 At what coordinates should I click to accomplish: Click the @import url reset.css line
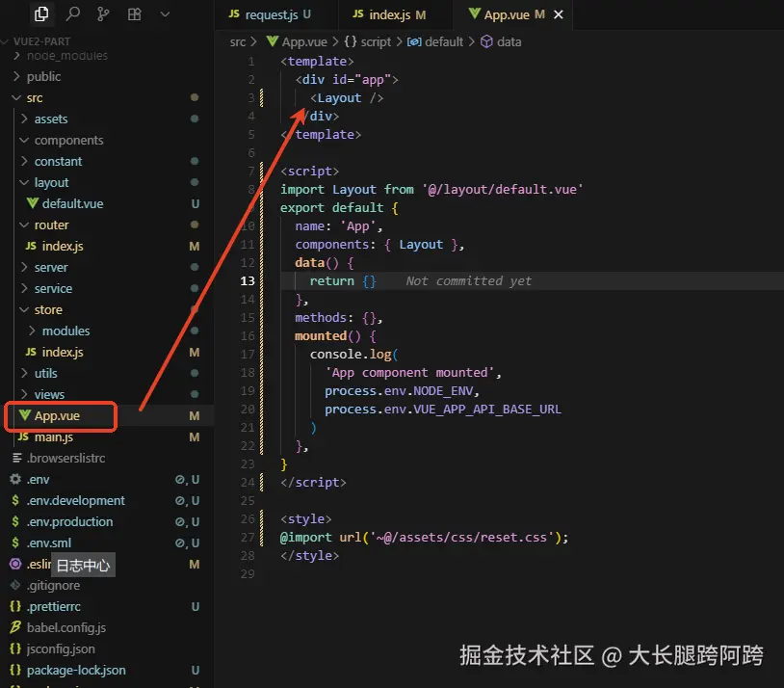pos(424,538)
